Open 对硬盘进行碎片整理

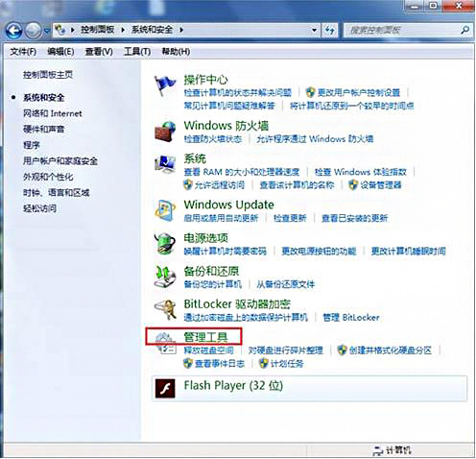pyautogui.click(x=286, y=350)
